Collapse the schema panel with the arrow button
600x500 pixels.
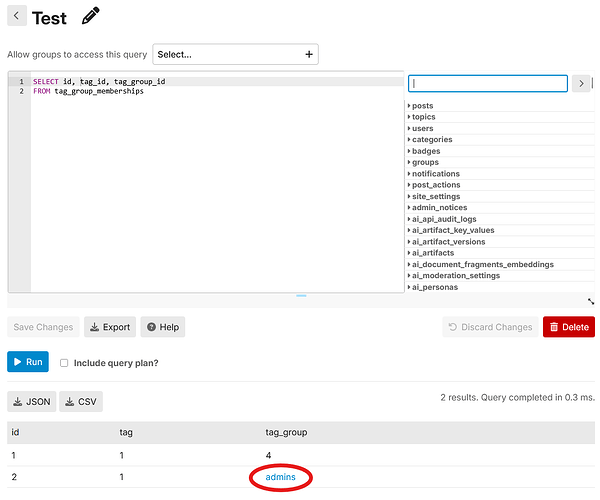581,83
